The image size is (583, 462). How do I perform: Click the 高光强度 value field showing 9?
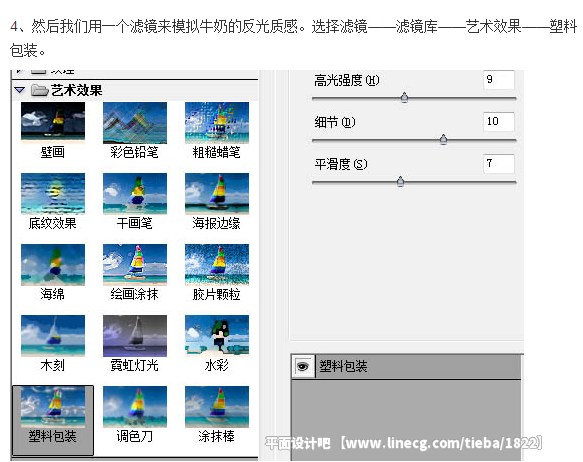tap(499, 80)
